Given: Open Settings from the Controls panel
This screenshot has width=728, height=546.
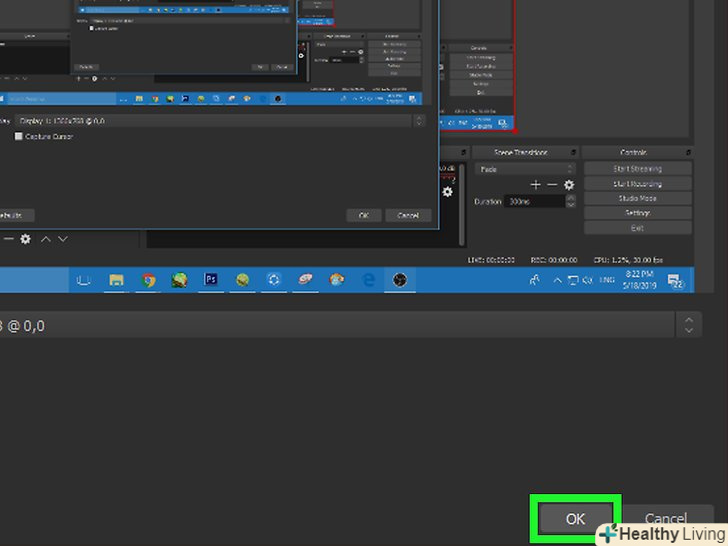Looking at the screenshot, I should 637,213.
